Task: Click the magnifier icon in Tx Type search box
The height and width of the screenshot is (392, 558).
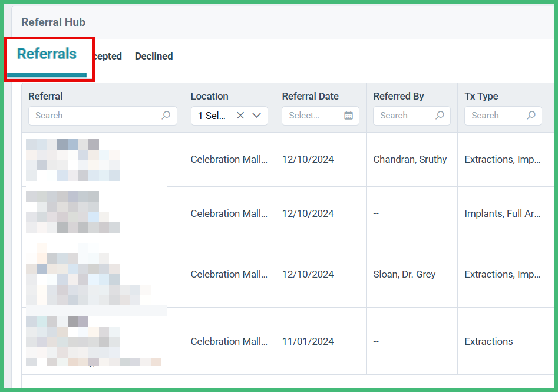Action: pos(531,116)
